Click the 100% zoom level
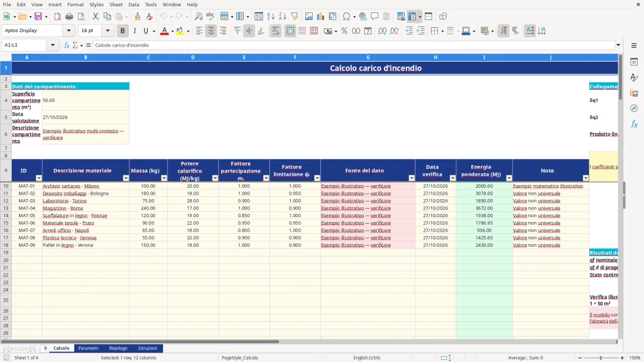This screenshot has height=362, width=644. pyautogui.click(x=634, y=358)
